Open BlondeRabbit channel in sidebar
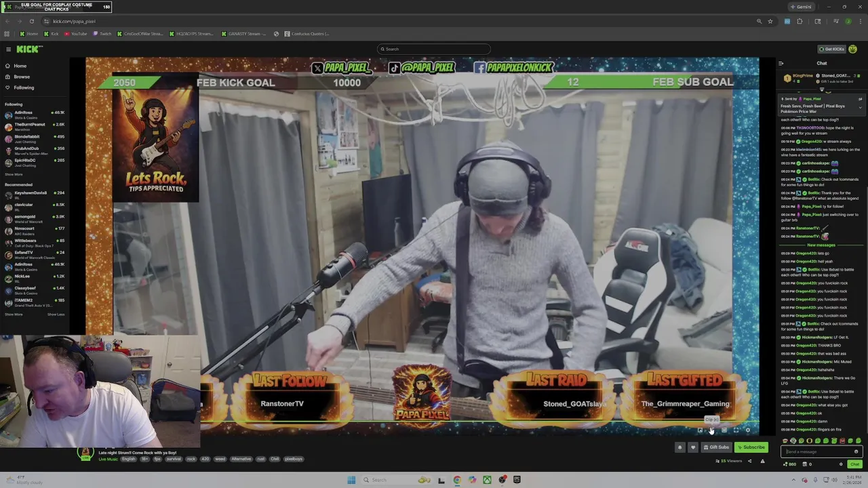The height and width of the screenshot is (488, 868). tap(35, 138)
